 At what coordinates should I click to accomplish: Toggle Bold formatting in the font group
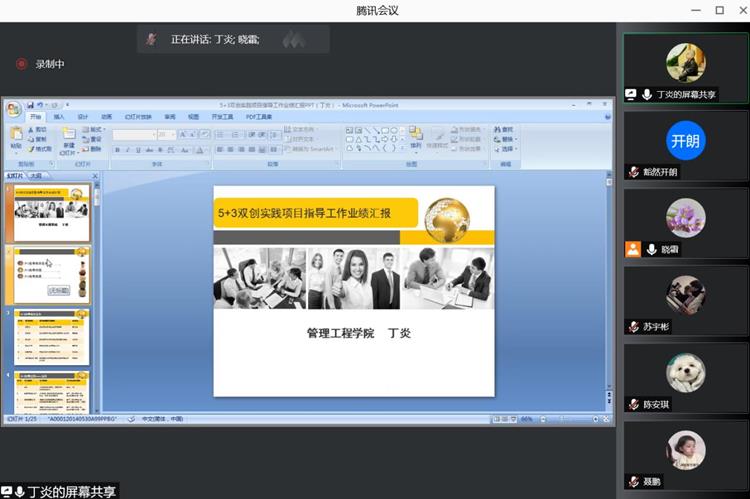point(117,150)
